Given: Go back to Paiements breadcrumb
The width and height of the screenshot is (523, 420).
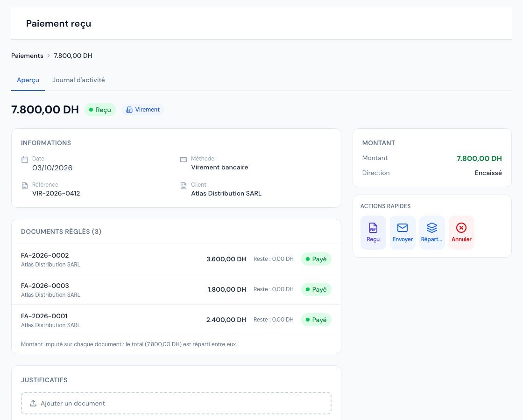Looking at the screenshot, I should click(28, 56).
